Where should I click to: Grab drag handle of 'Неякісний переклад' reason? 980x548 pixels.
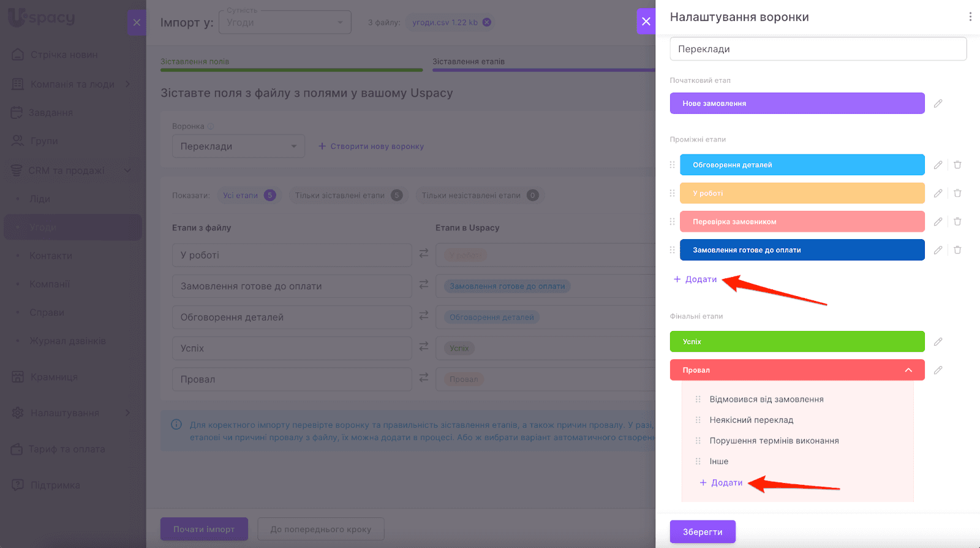coord(698,420)
